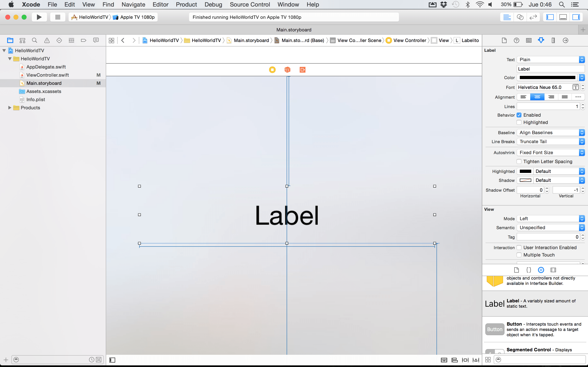Click the black text Color swatch
This screenshot has height=367, width=588.
[x=547, y=78]
